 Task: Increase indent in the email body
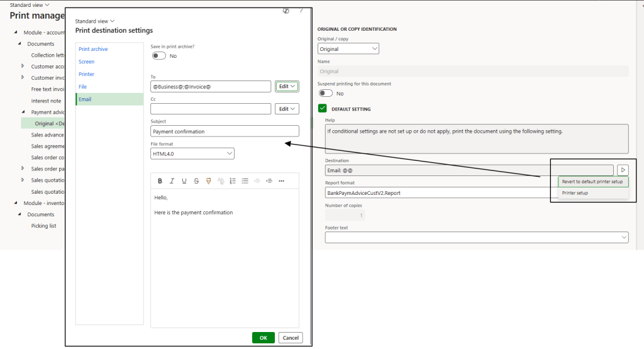pos(269,181)
